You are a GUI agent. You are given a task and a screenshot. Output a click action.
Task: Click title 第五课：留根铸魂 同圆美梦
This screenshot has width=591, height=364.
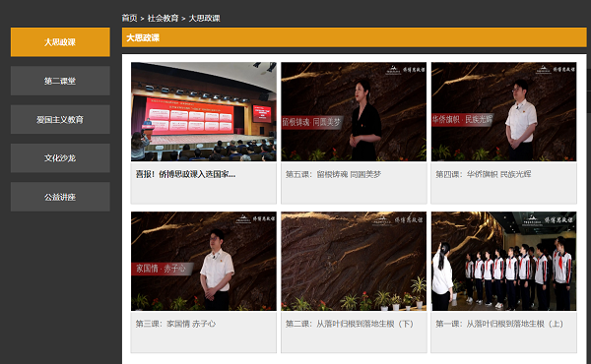[x=333, y=174]
